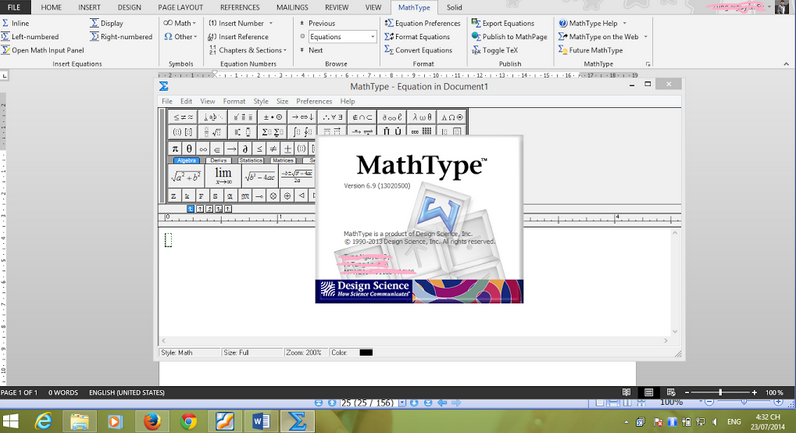Switch to the REFERENCES ribbon tab
Image resolution: width=797 pixels, height=434 pixels.
(240, 7)
